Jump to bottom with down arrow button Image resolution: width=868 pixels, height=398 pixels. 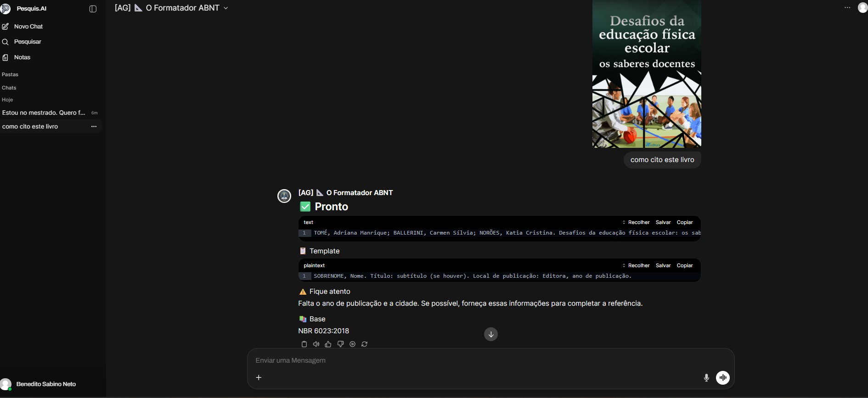click(x=491, y=334)
